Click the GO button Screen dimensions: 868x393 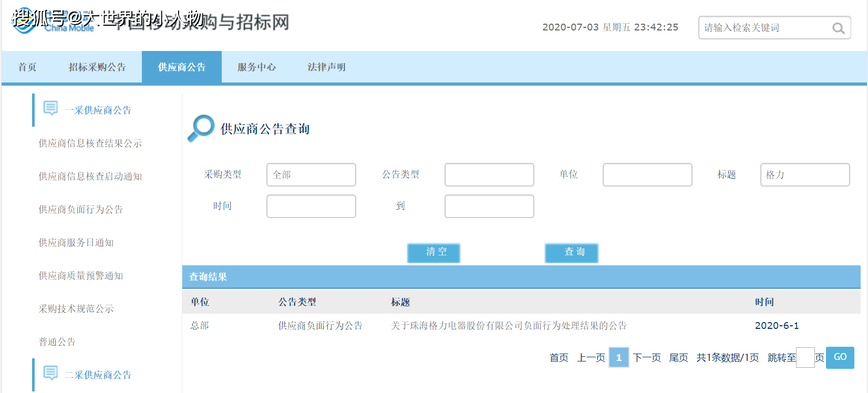(x=840, y=357)
